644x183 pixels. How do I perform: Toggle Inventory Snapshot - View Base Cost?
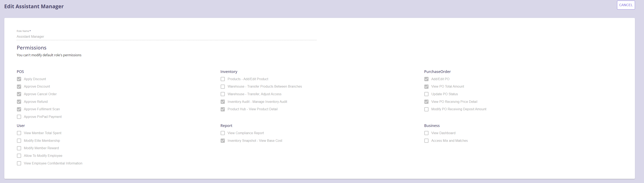point(223,141)
